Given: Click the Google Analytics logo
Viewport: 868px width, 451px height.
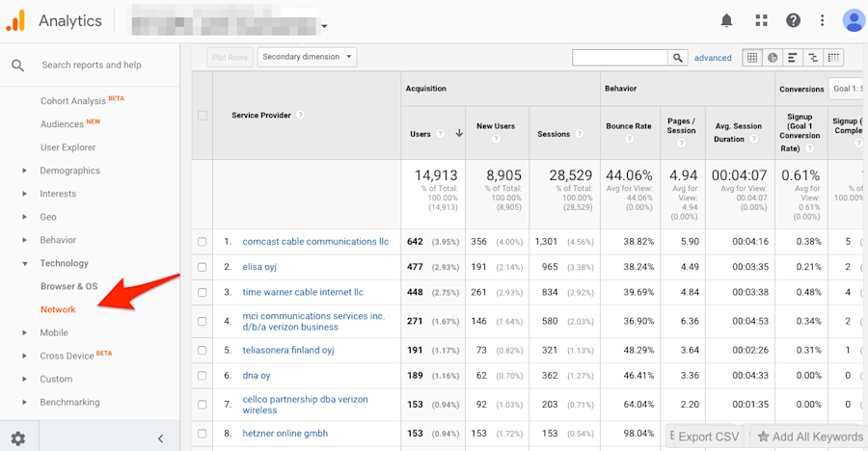Looking at the screenshot, I should click(x=15, y=21).
